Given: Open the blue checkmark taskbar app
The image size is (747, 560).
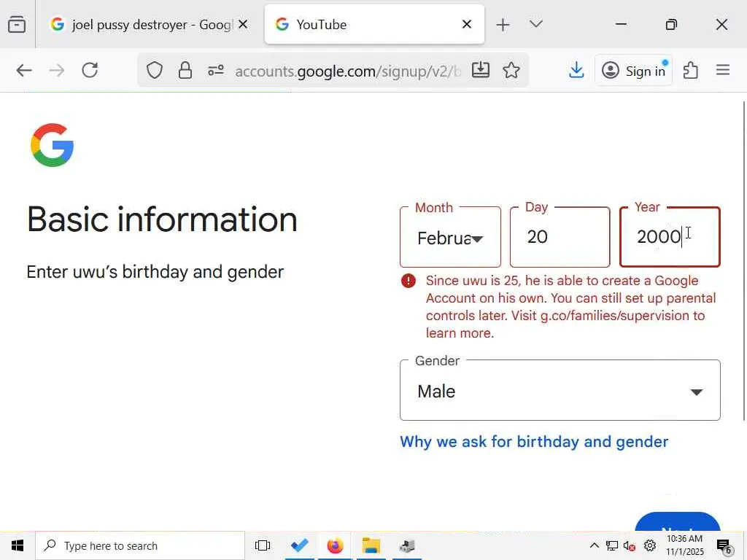Looking at the screenshot, I should 300,545.
